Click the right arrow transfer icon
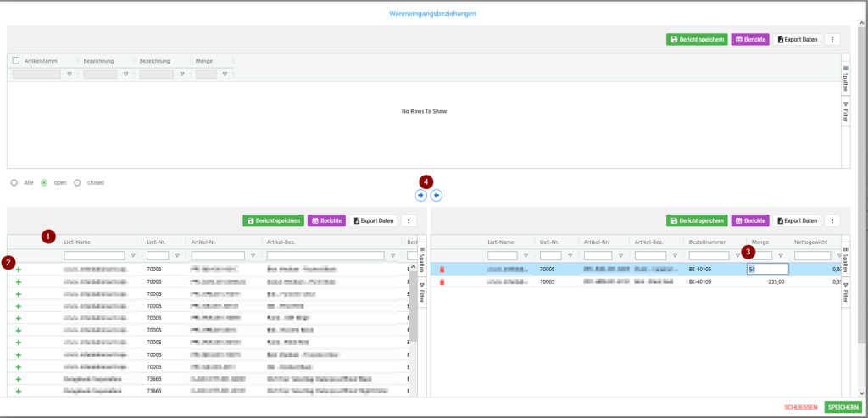The width and height of the screenshot is (868, 418). 421,195
